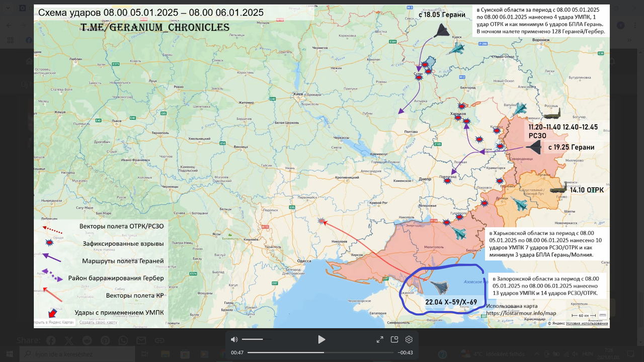644x362 pixels.
Task: Share via WhatsApp
Action: (123, 340)
